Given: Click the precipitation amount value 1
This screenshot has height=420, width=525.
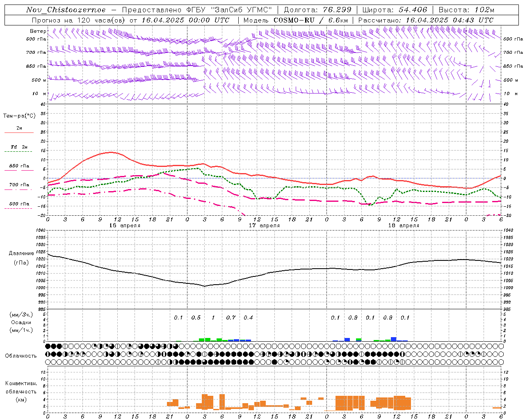Looking at the screenshot, I should (x=213, y=317).
